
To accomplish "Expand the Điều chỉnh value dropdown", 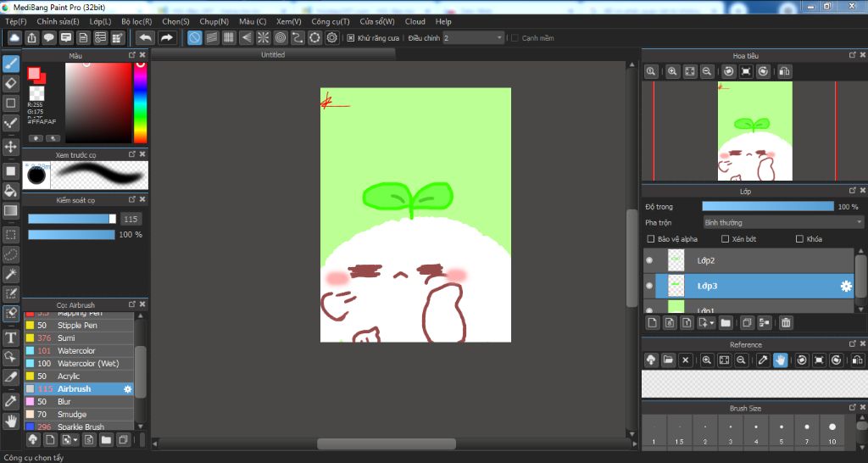I will [x=499, y=38].
